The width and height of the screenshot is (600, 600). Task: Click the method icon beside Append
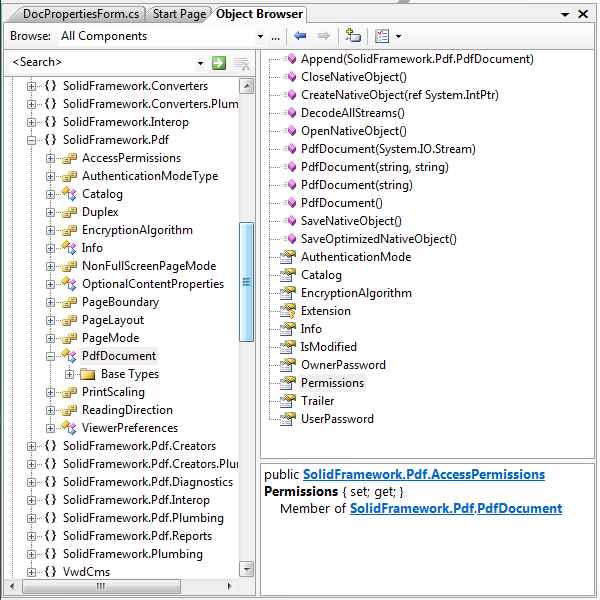coord(290,59)
